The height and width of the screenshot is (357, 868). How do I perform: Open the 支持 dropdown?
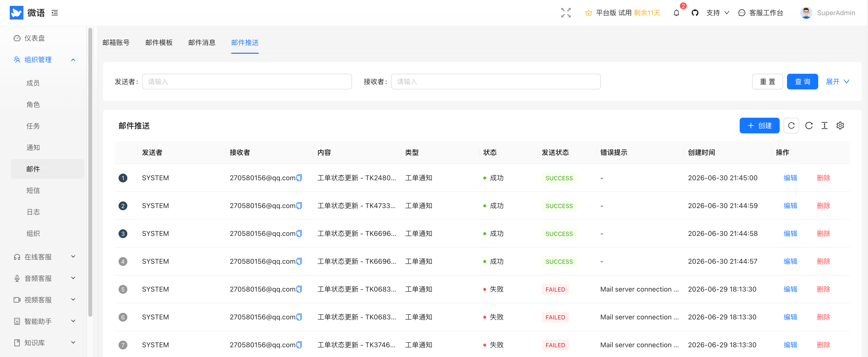click(718, 13)
